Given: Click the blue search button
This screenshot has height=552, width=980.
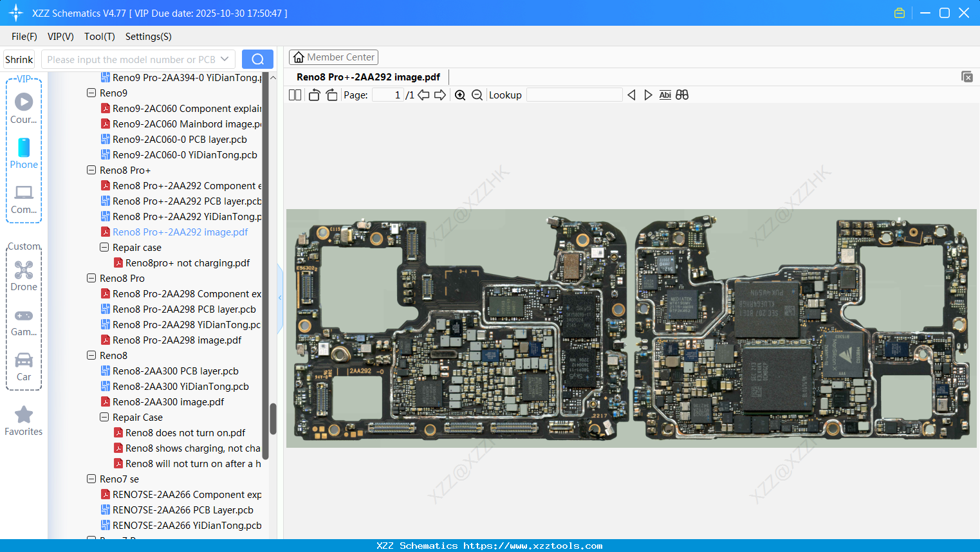Looking at the screenshot, I should (257, 59).
